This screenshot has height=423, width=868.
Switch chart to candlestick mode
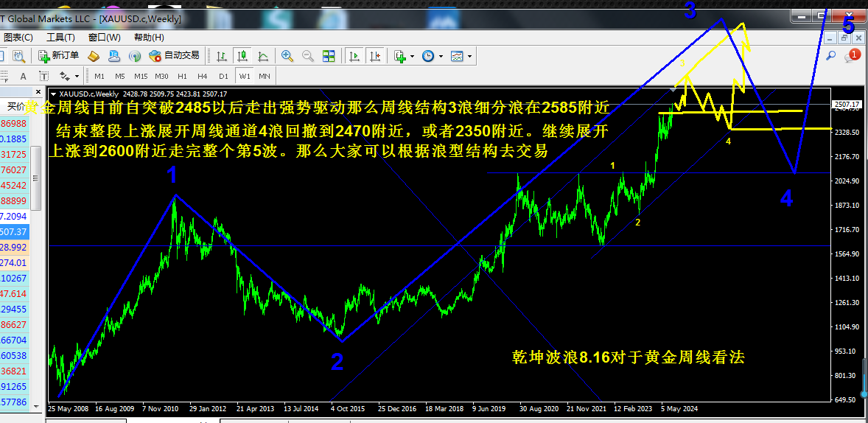[242, 56]
